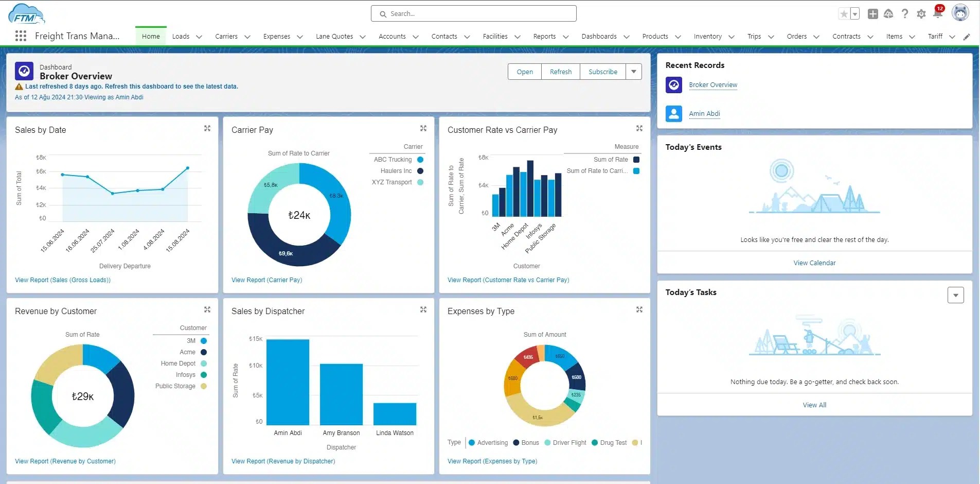Open the user profile avatar
This screenshot has width=980, height=484.
tap(961, 13)
